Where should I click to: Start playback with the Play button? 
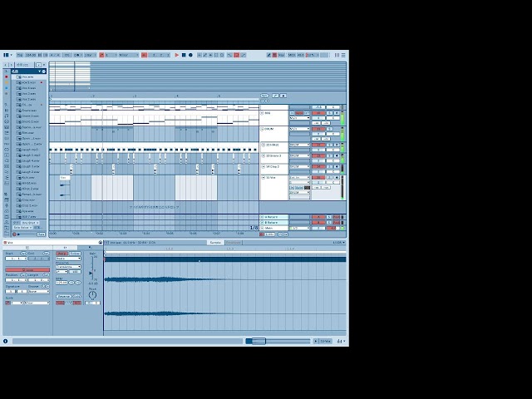(x=176, y=55)
